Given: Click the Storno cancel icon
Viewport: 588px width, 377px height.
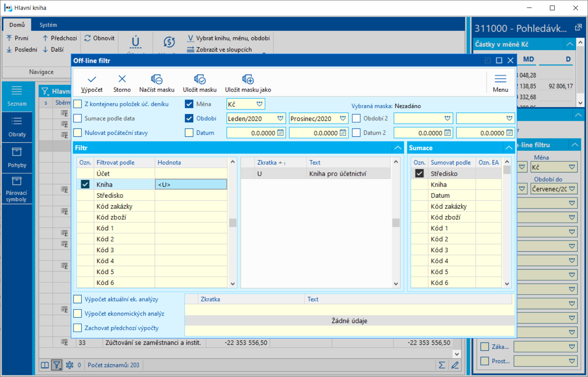Looking at the screenshot, I should pos(122,80).
